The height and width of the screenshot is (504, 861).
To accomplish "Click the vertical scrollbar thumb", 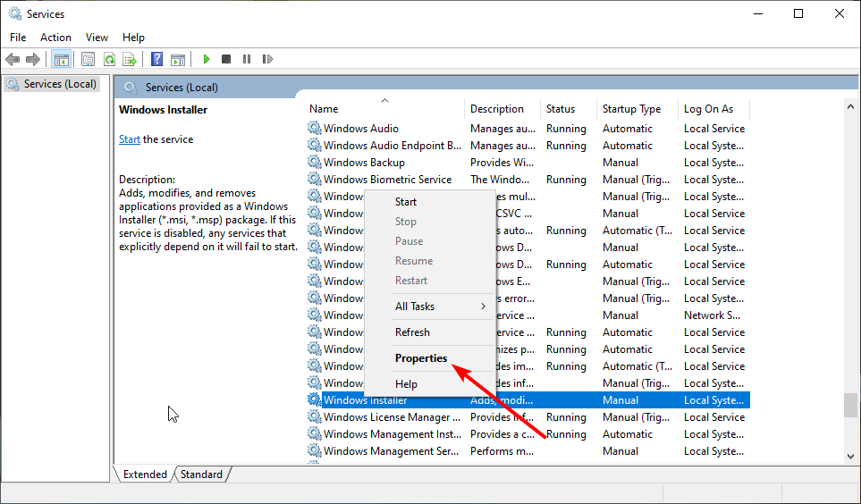I will [849, 405].
